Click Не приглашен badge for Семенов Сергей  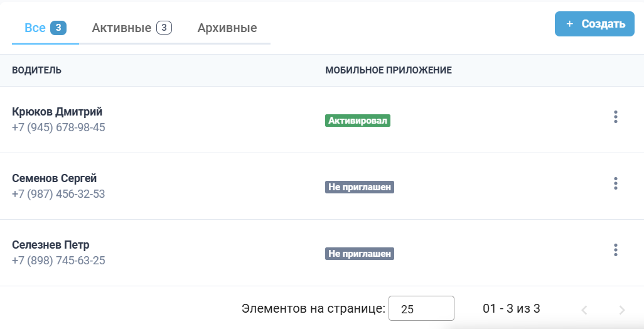(x=360, y=187)
